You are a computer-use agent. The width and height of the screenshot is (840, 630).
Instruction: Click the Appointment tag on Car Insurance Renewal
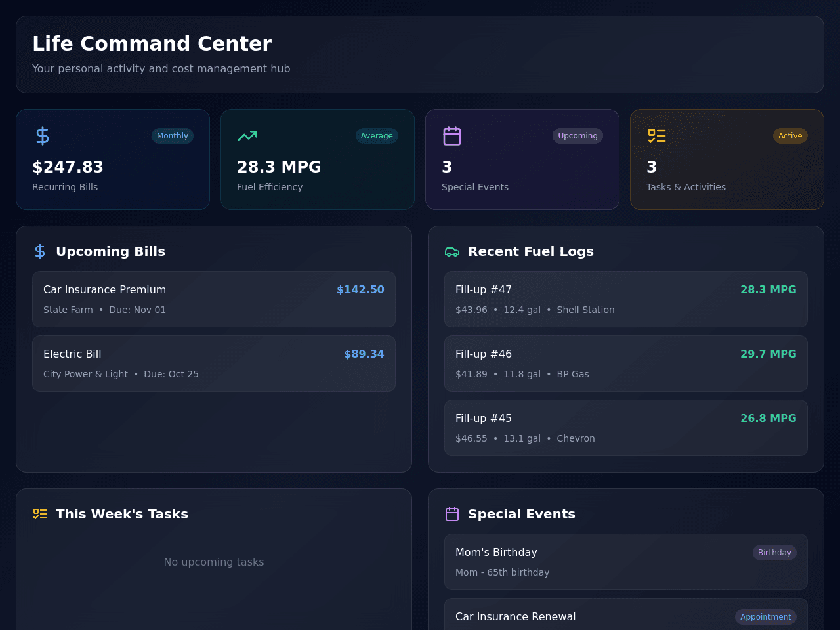(x=766, y=617)
